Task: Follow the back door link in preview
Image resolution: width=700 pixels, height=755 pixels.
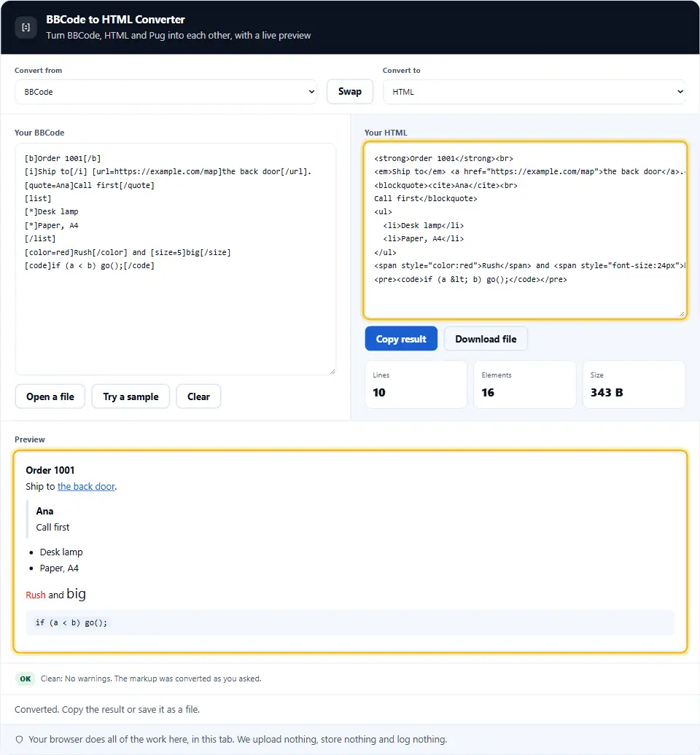Action: click(x=86, y=486)
